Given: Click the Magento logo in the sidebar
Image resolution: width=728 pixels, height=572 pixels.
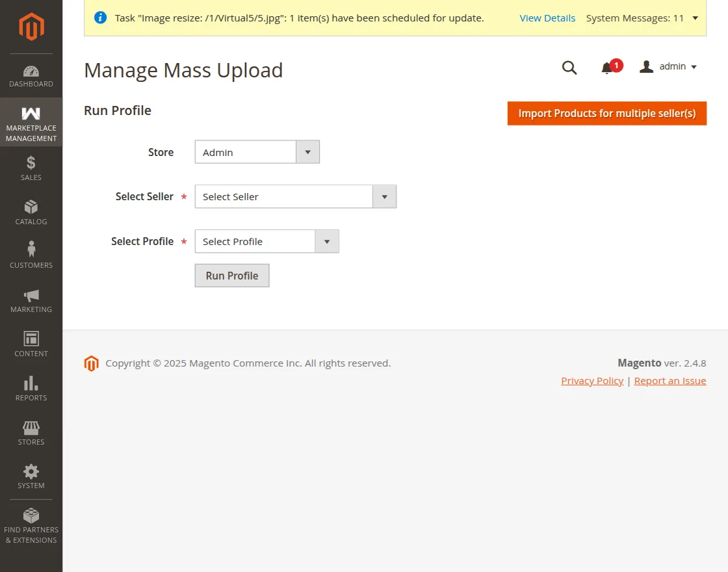Looking at the screenshot, I should pos(31,27).
